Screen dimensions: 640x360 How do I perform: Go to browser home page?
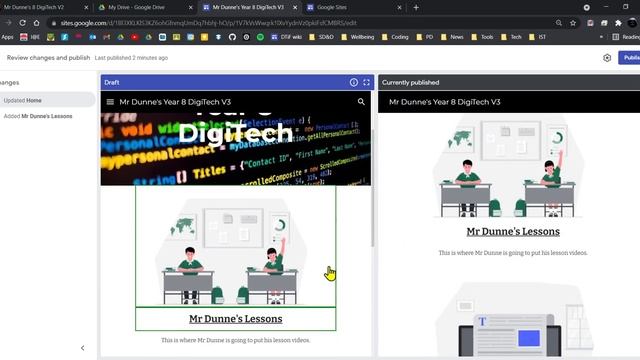pos(37,23)
